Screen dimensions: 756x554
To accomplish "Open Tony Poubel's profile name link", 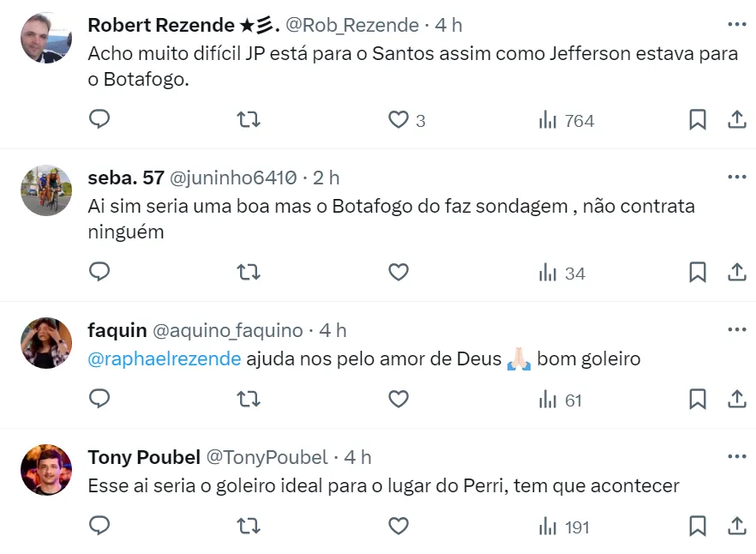I will [144, 458].
